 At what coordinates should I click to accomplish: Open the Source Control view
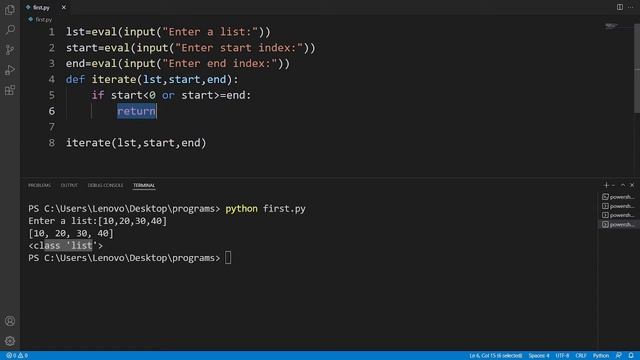coord(10,50)
